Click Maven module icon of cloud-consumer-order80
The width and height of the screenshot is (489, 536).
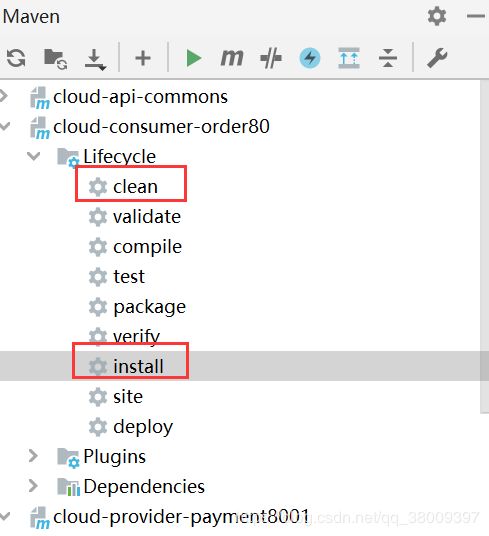(x=40, y=128)
